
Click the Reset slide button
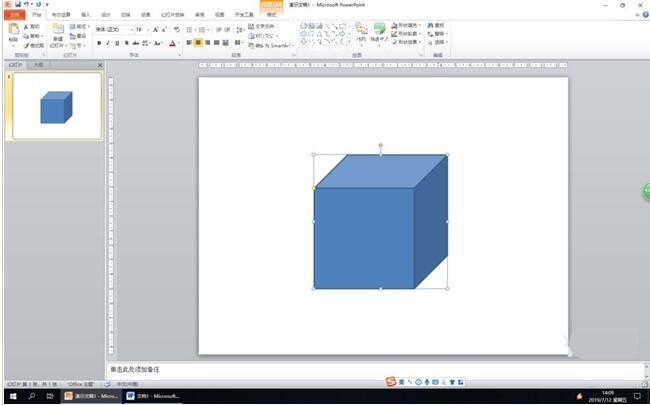pyautogui.click(x=78, y=36)
